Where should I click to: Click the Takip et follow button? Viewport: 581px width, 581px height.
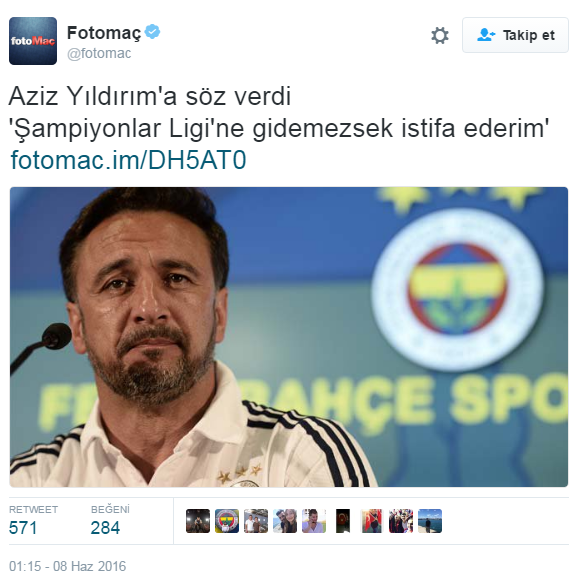[x=515, y=35]
